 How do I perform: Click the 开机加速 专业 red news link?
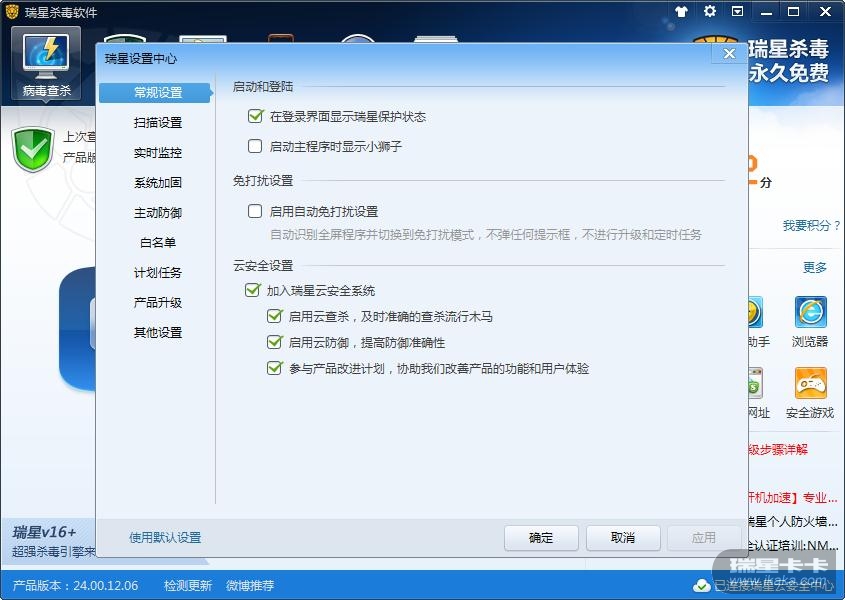tap(792, 498)
